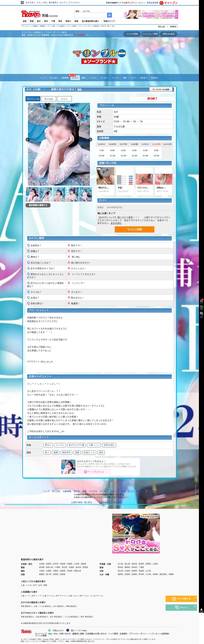The image size is (204, 644).
Task: Select 店名 search type above search box
Action: [77, 11]
